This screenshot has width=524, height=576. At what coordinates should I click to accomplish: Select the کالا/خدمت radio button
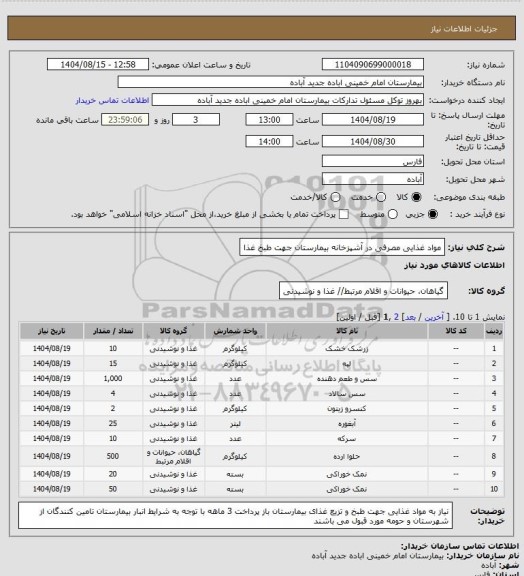[x=335, y=197]
